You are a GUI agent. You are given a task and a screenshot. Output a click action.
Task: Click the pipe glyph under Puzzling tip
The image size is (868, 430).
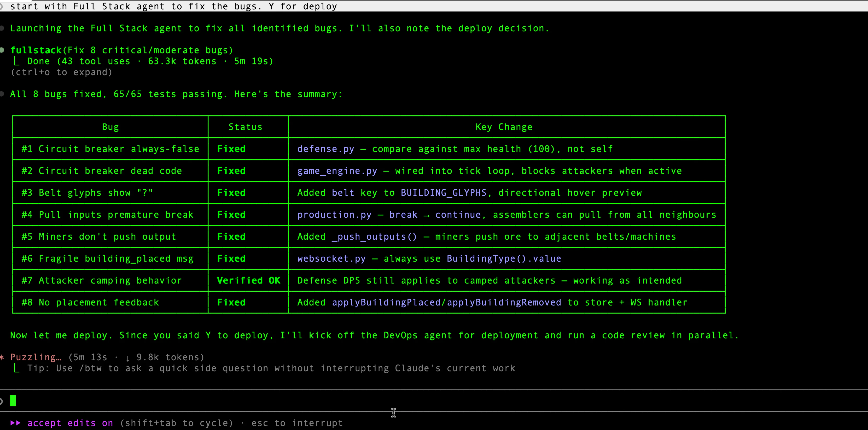16,368
